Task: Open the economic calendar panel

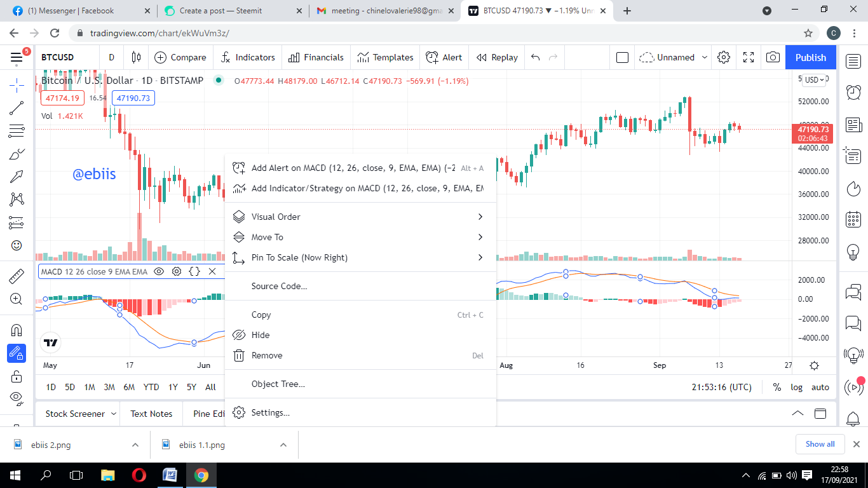Action: coord(853,220)
